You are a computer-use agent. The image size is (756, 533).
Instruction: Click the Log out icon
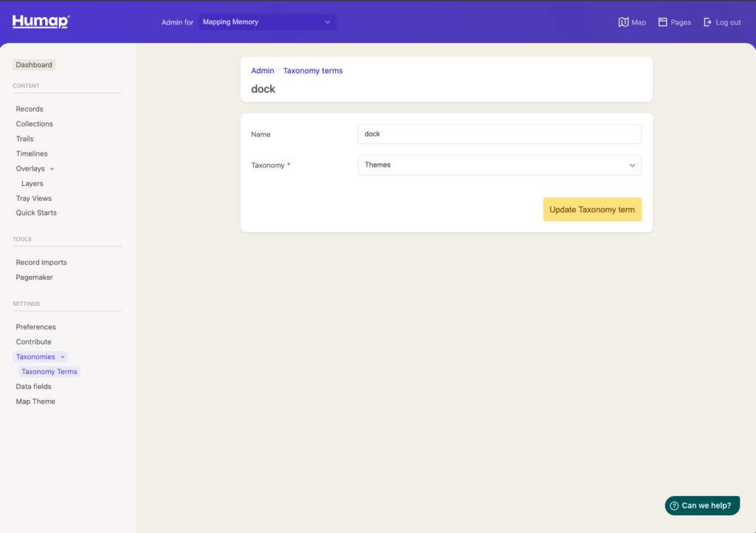click(x=707, y=22)
